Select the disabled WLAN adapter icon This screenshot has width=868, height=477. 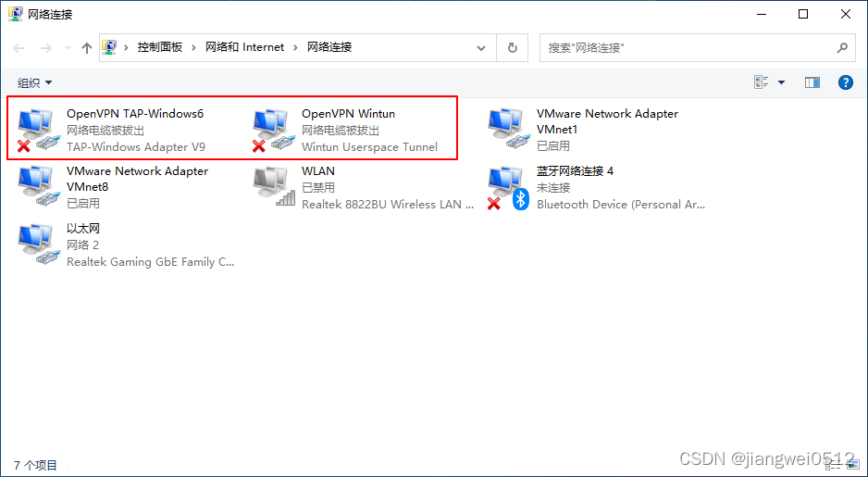click(x=274, y=187)
